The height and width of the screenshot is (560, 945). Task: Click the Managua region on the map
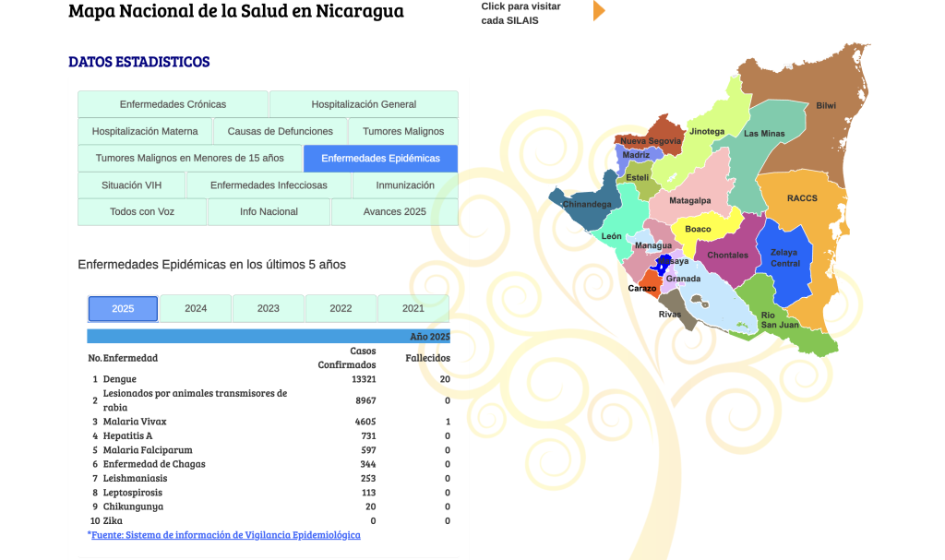pyautogui.click(x=652, y=245)
